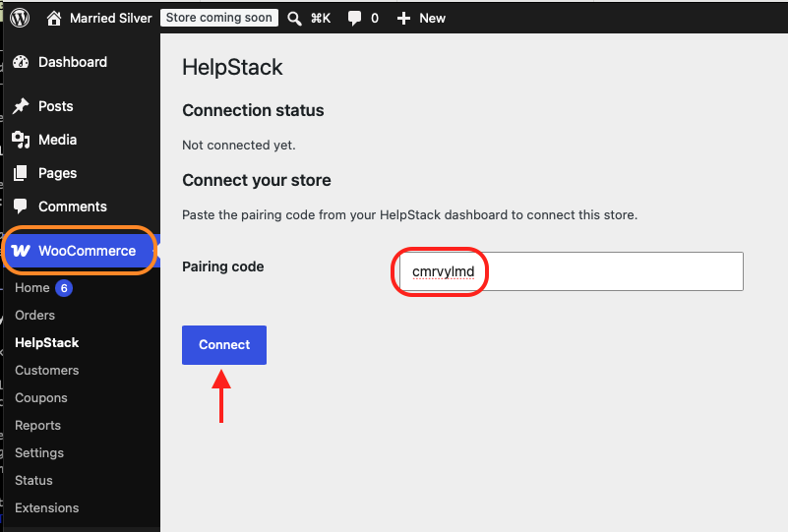Click the plus icon for New content
This screenshot has height=532, width=788.
click(x=403, y=19)
